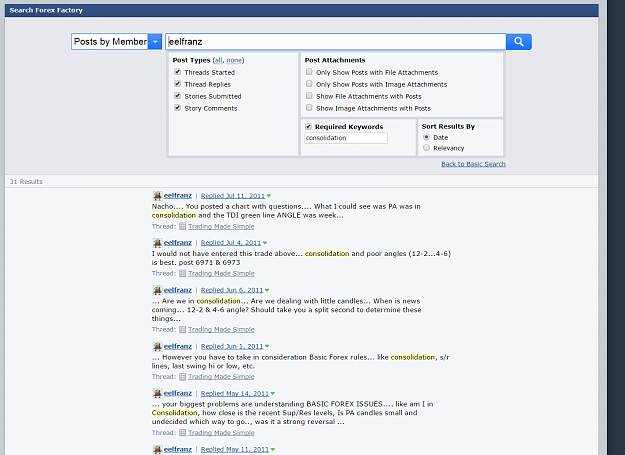Click the eelfranz search input field
The height and width of the screenshot is (455, 625).
(336, 41)
